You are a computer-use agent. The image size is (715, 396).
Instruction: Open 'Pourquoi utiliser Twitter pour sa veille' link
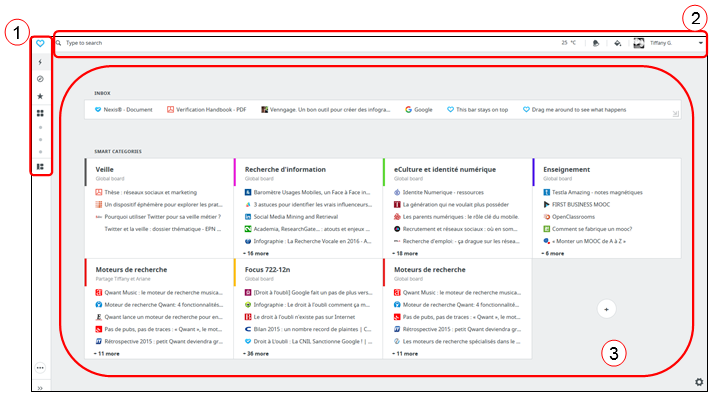[x=158, y=217]
